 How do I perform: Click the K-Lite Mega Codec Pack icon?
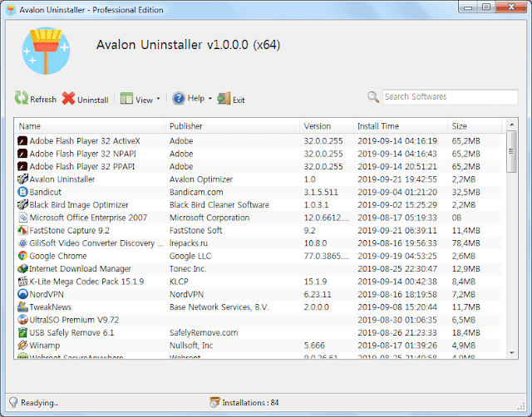pos(22,282)
